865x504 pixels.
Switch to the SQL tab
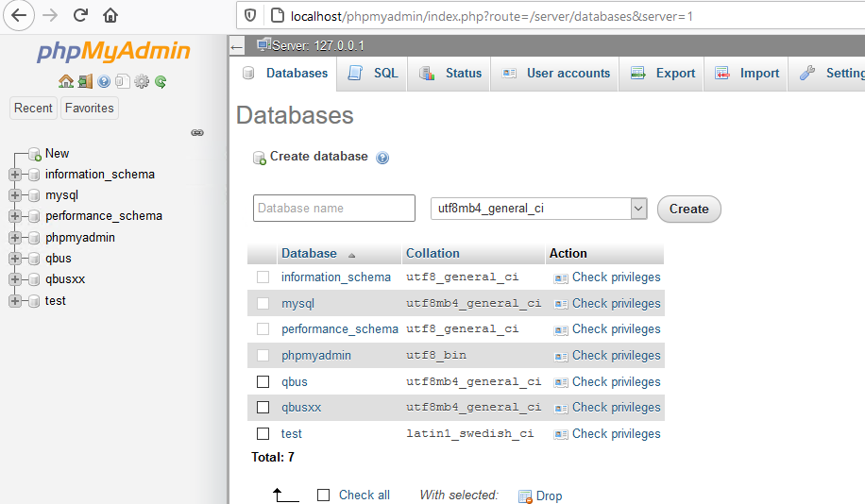(374, 73)
